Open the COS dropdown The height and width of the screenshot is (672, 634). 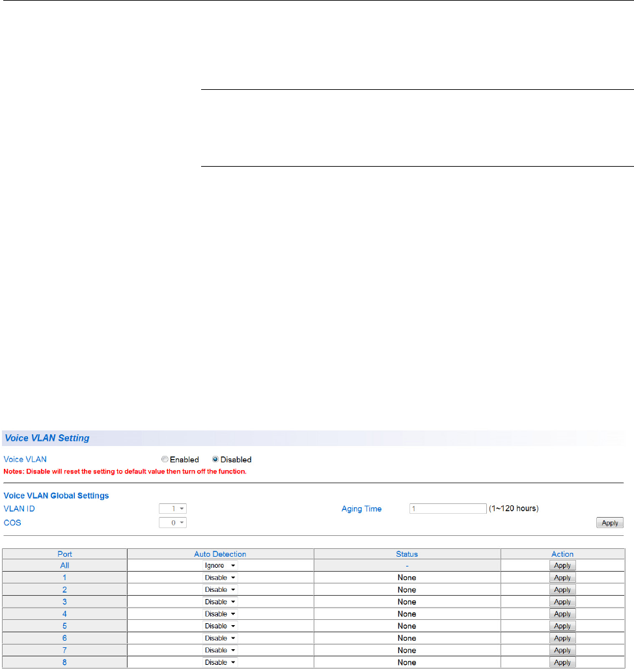pos(173,523)
